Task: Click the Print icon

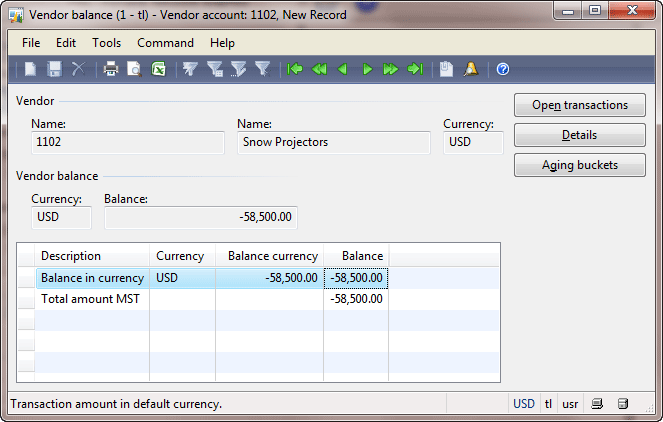Action: (x=111, y=69)
